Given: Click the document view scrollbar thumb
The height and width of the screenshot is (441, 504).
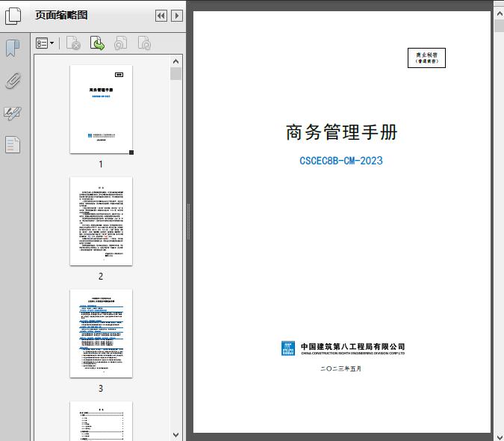Looking at the screenshot, I should coord(500,25).
